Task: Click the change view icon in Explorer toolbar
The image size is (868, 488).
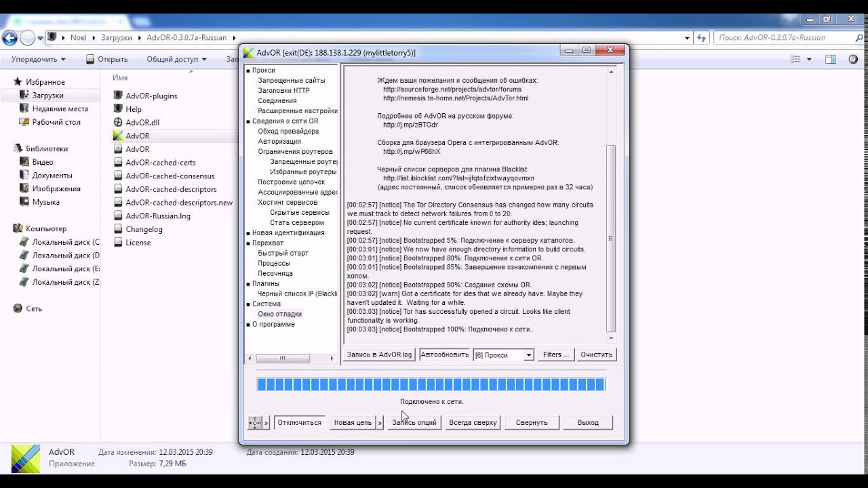Action: 795,60
